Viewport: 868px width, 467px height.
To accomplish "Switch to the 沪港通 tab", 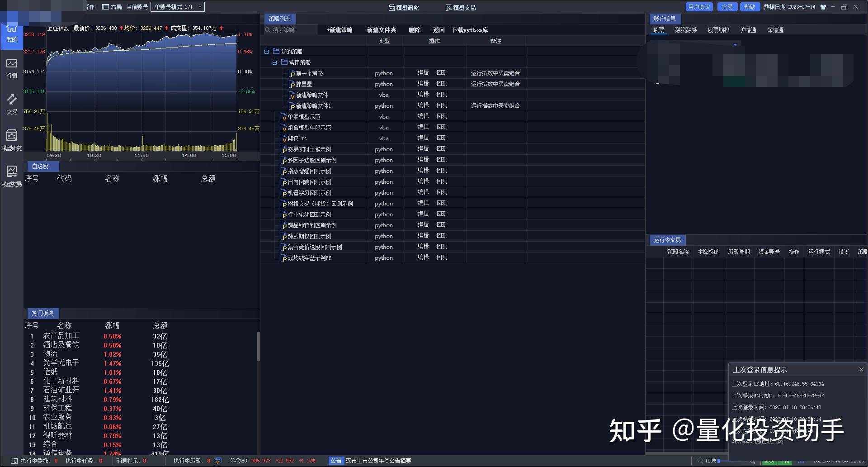I will coord(748,30).
